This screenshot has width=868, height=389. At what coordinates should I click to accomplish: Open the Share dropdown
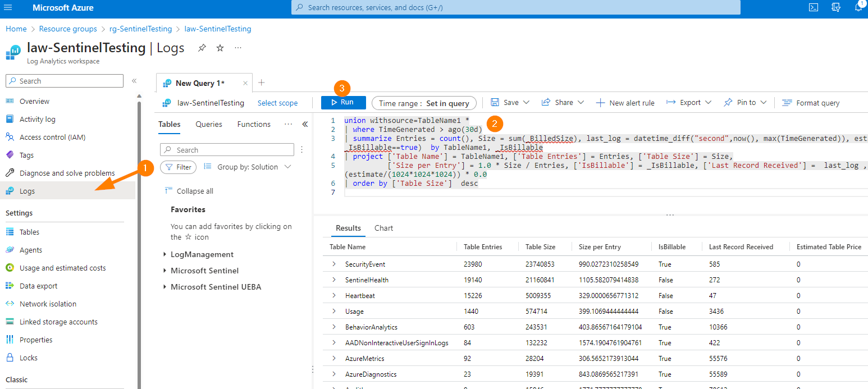coord(563,103)
